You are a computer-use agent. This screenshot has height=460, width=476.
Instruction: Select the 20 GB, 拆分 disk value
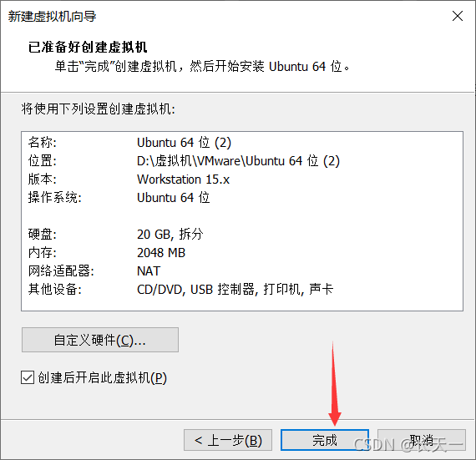pyautogui.click(x=170, y=235)
